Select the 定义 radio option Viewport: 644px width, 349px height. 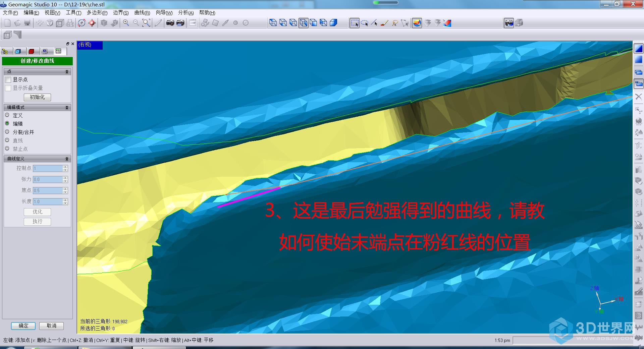click(x=7, y=115)
